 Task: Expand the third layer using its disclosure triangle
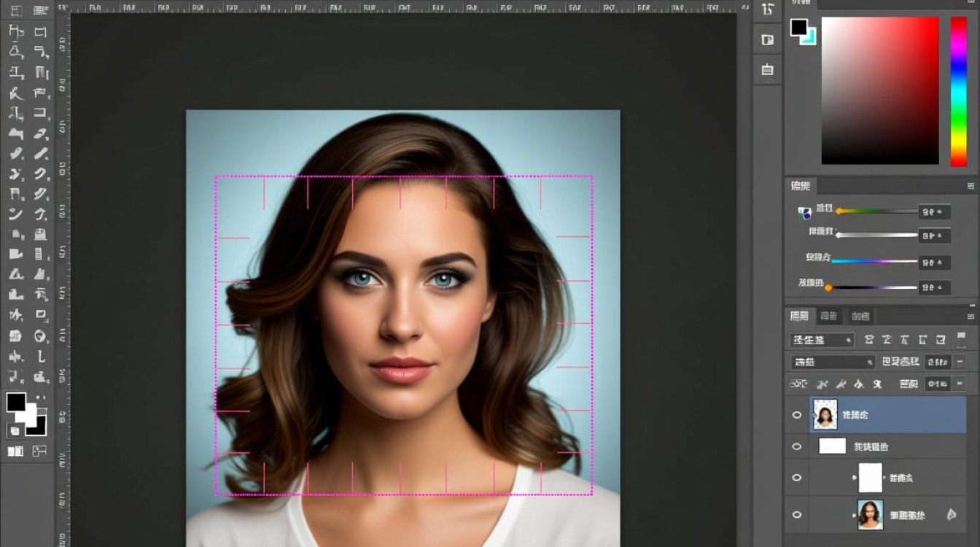[x=855, y=478]
